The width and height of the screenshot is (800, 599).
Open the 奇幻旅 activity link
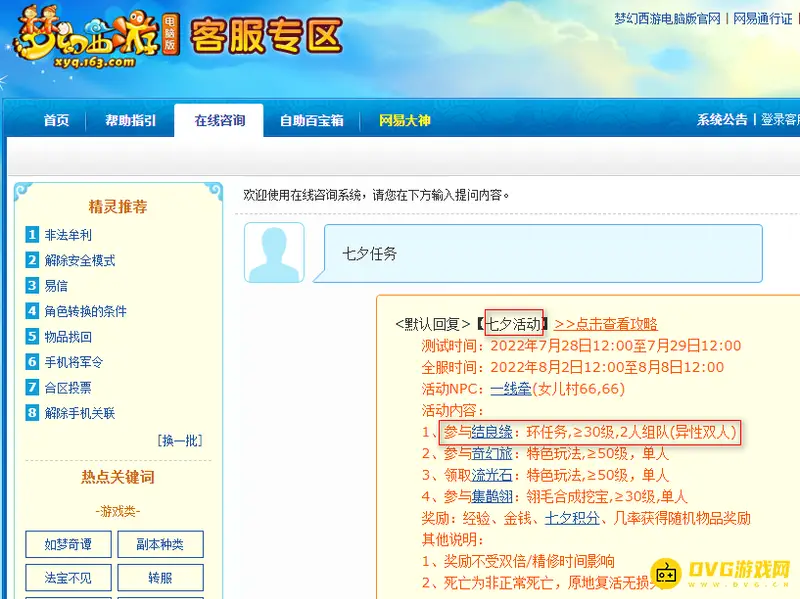pyautogui.click(x=492, y=454)
